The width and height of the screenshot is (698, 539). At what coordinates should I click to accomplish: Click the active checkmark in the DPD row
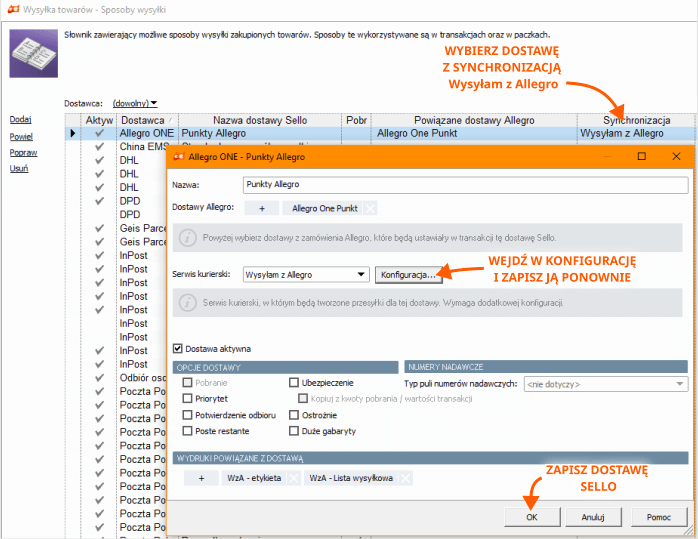(99, 201)
